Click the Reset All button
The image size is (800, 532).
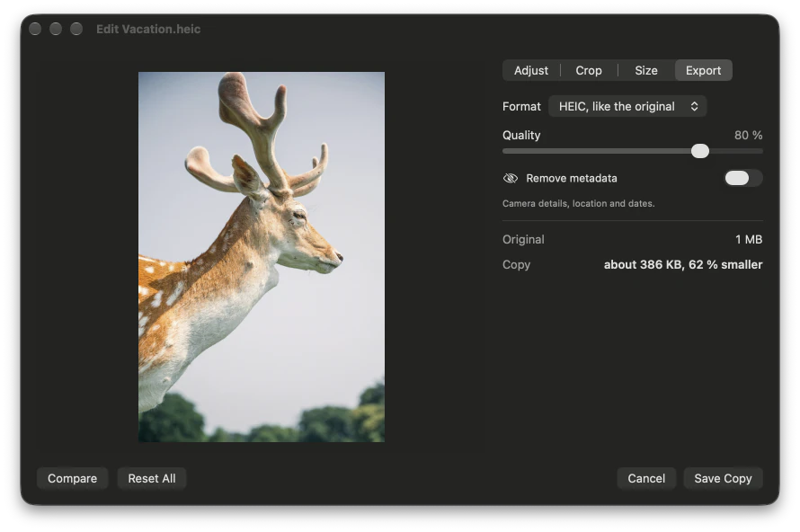[x=152, y=478]
